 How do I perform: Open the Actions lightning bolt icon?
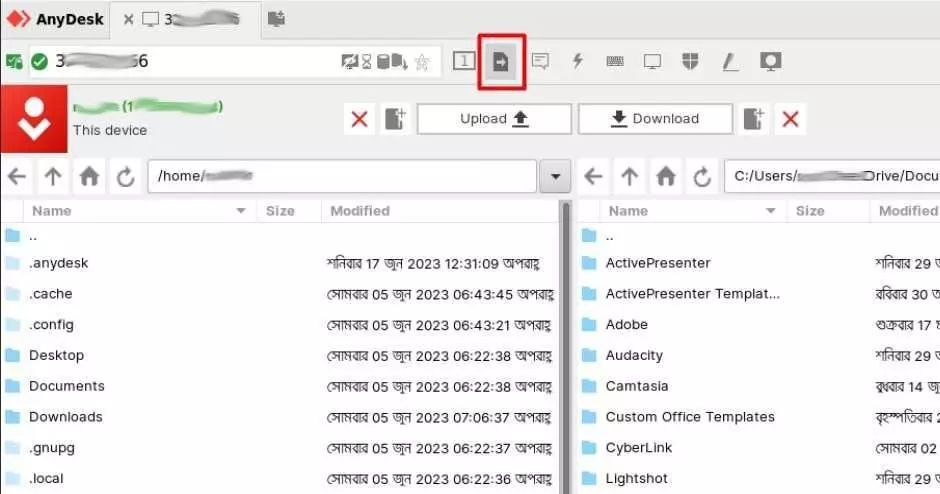(578, 61)
